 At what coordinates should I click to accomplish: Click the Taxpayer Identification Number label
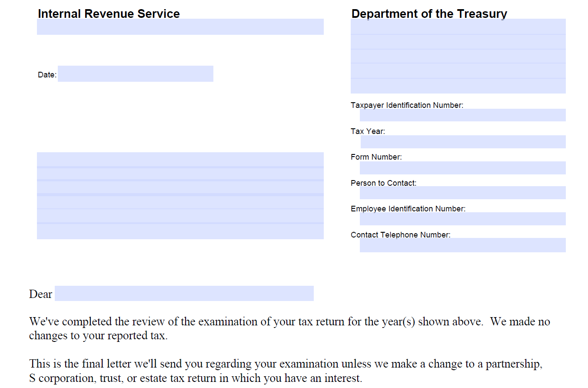click(x=407, y=105)
